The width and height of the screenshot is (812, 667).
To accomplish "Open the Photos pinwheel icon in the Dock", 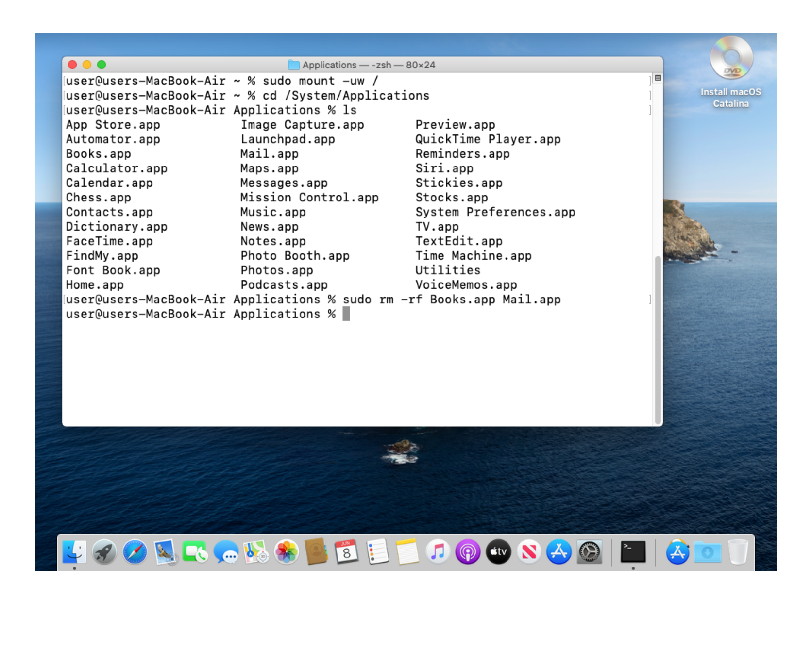I will (287, 552).
